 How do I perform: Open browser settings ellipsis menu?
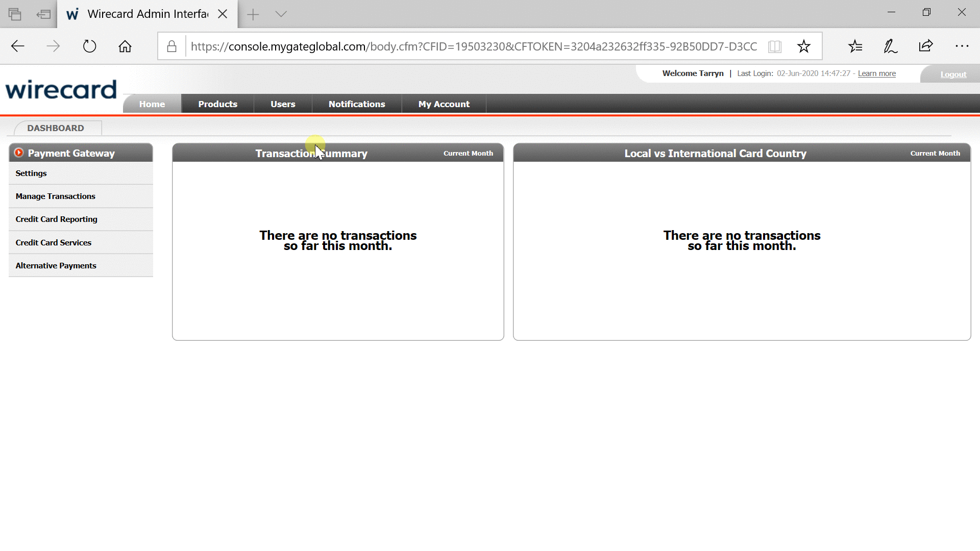[962, 46]
